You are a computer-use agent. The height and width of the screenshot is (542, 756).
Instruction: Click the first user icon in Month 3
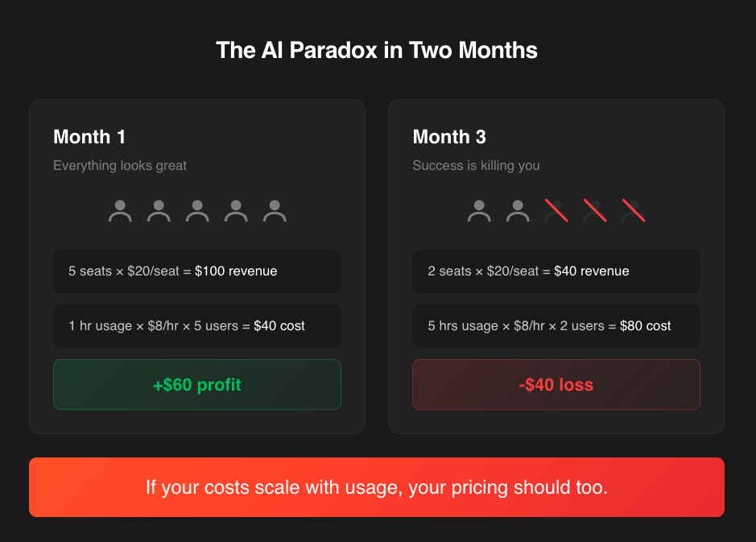point(479,211)
